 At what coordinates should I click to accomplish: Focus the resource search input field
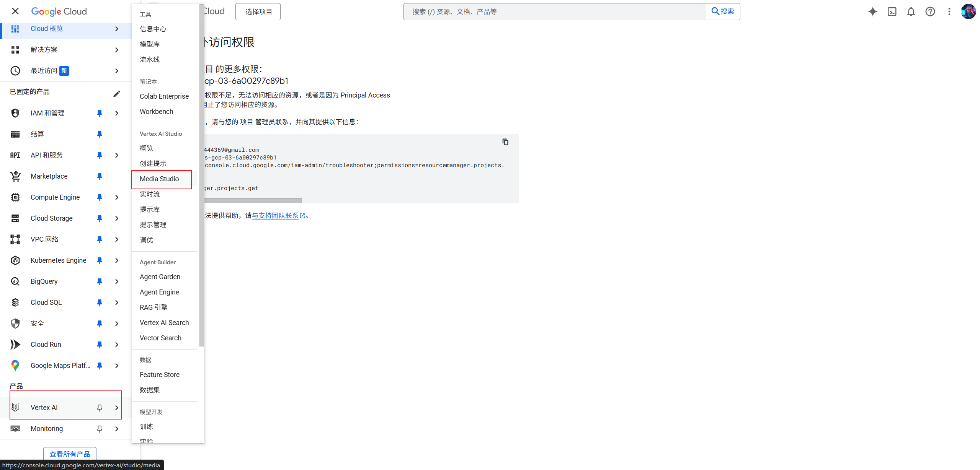(555, 11)
